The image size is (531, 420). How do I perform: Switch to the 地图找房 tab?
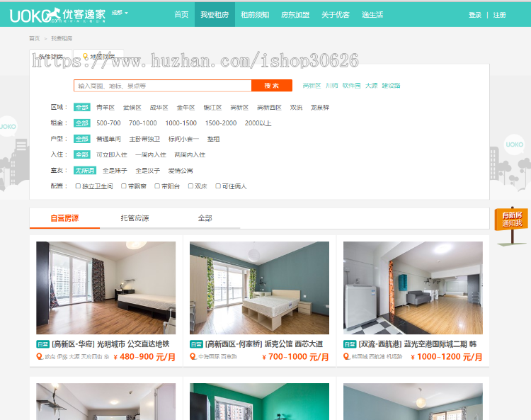98,57
